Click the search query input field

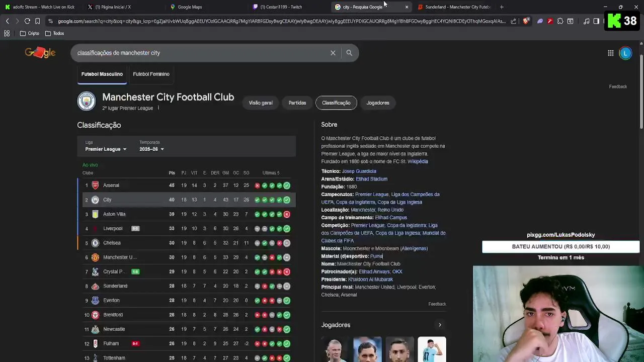201,53
